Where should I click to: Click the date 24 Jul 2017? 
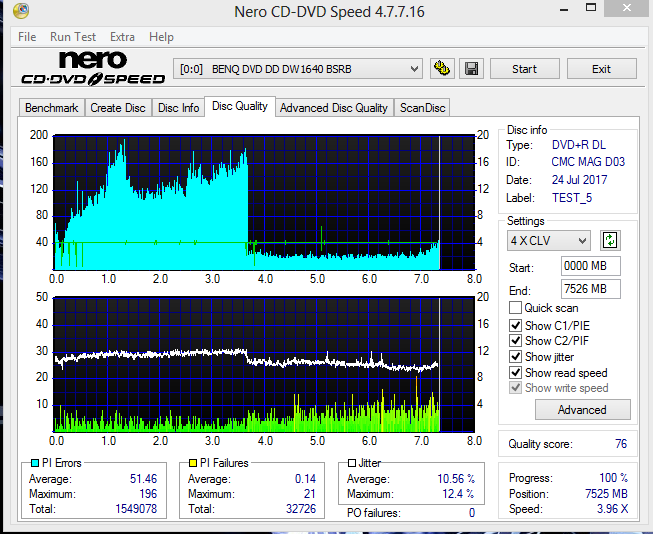click(579, 180)
